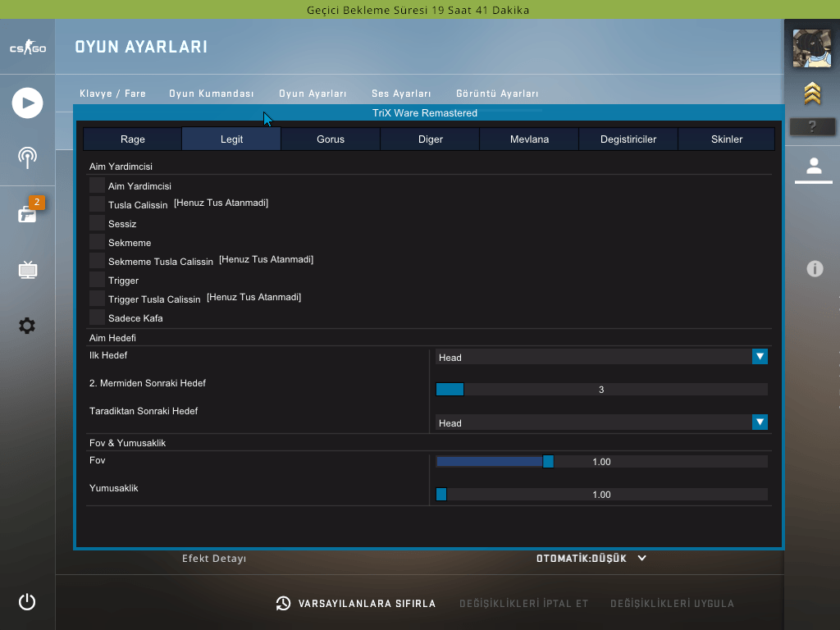Go to Klavye / Fare settings tab
The image size is (840, 630).
[x=112, y=94]
